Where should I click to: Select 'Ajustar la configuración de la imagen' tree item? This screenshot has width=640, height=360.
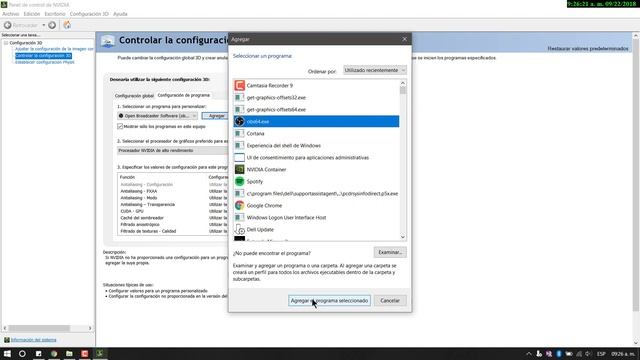pos(54,49)
